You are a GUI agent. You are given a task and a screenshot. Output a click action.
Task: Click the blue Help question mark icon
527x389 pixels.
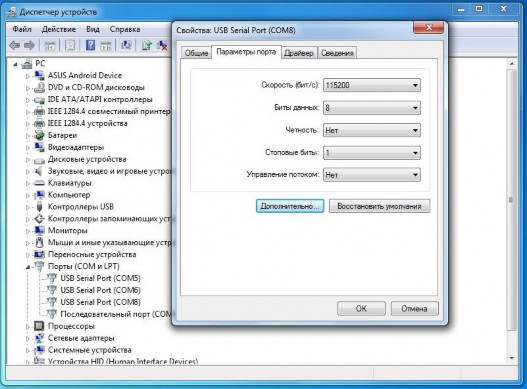coord(90,45)
